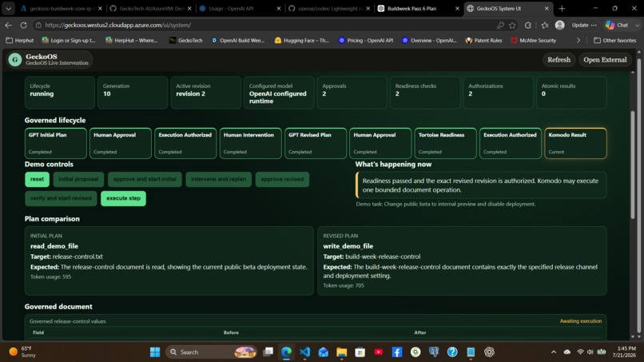Open the Chat sidebar dropdown arrow
The height and width of the screenshot is (362, 644).
[x=637, y=25]
